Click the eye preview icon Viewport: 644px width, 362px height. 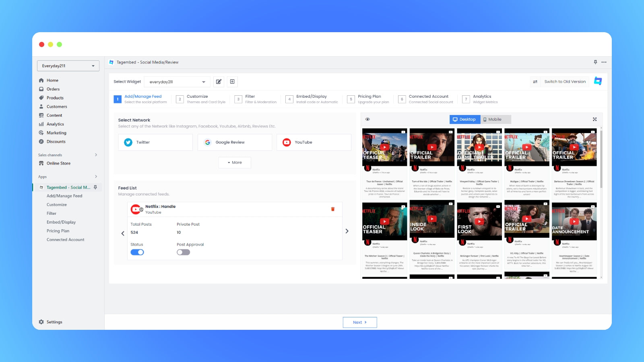click(x=367, y=119)
